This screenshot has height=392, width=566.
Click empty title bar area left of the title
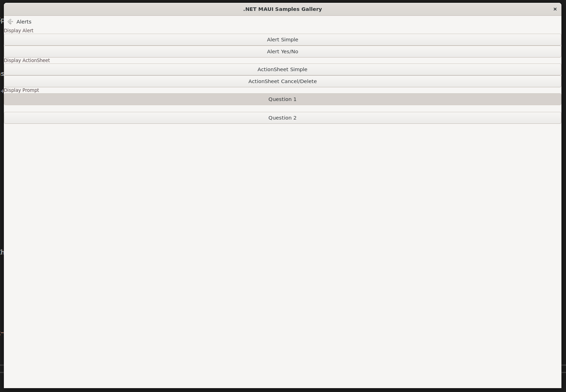(123, 9)
